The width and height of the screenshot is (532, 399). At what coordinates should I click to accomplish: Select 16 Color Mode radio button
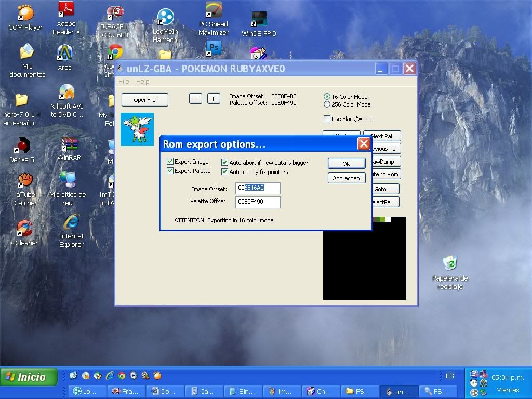coord(327,96)
